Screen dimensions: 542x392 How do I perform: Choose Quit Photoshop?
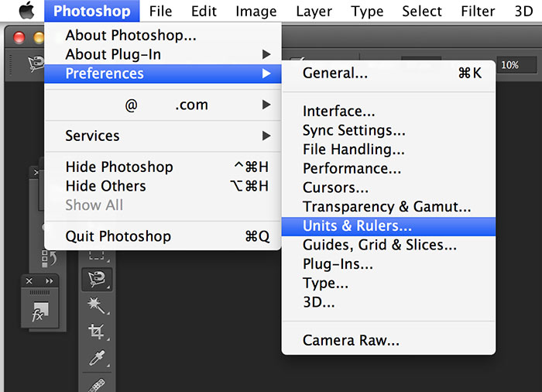click(x=163, y=236)
